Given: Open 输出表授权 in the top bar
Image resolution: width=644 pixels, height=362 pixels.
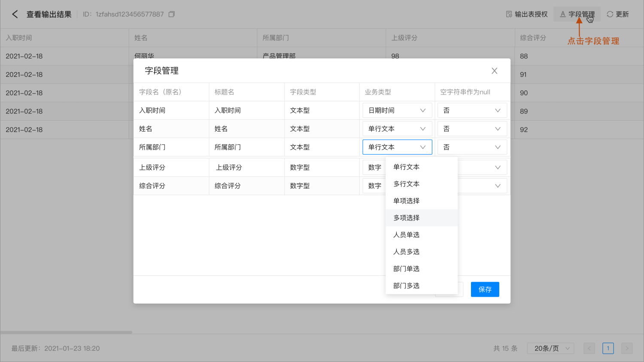Looking at the screenshot, I should (527, 14).
